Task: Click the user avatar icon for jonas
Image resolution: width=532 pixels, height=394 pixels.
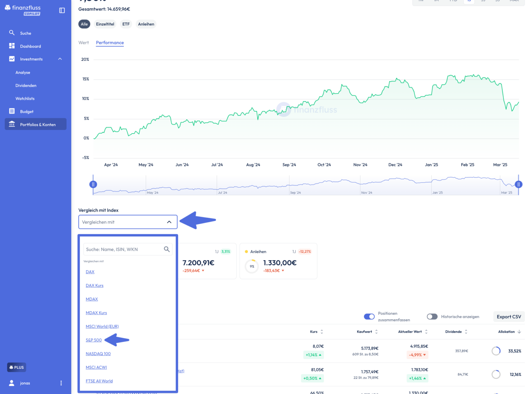Action: coord(12,383)
